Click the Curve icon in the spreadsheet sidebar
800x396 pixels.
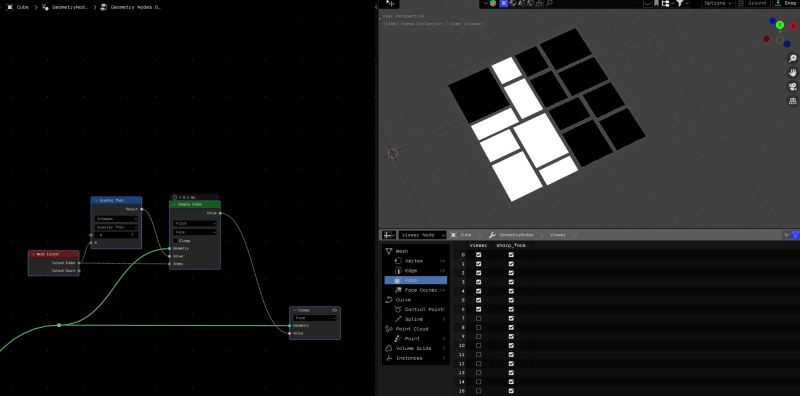[388, 300]
